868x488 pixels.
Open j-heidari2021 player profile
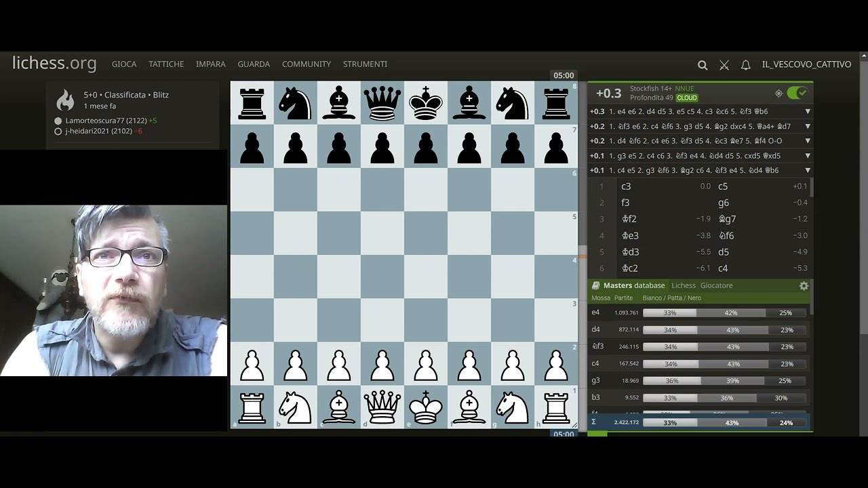pyautogui.click(x=98, y=131)
